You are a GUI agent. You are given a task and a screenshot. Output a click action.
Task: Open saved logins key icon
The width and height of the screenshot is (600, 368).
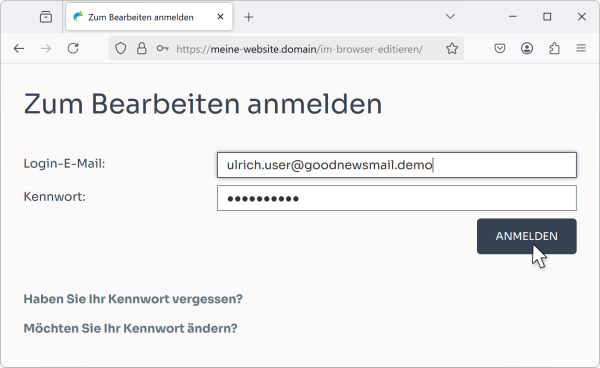(x=163, y=49)
